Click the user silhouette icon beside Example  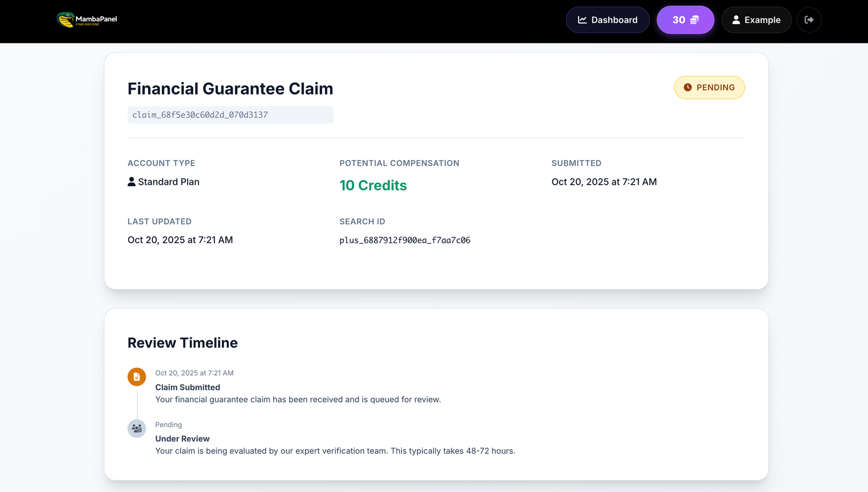click(x=736, y=20)
